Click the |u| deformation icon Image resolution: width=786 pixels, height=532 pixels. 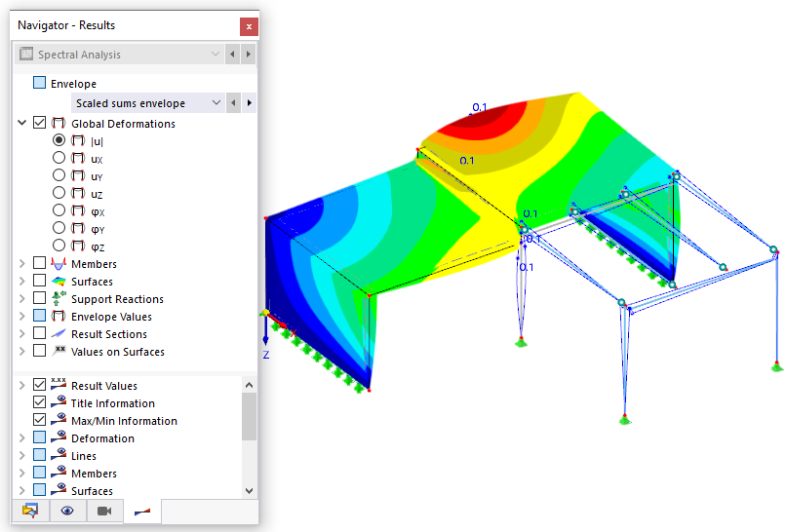[x=78, y=140]
